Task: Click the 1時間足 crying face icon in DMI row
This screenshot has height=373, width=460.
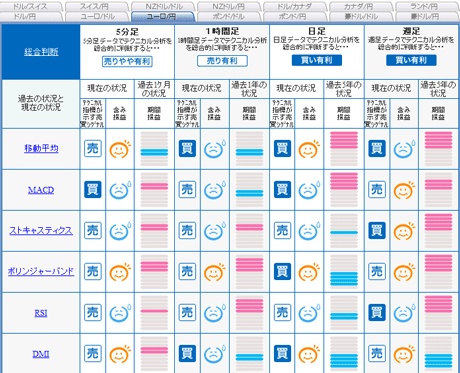Action: (215, 354)
